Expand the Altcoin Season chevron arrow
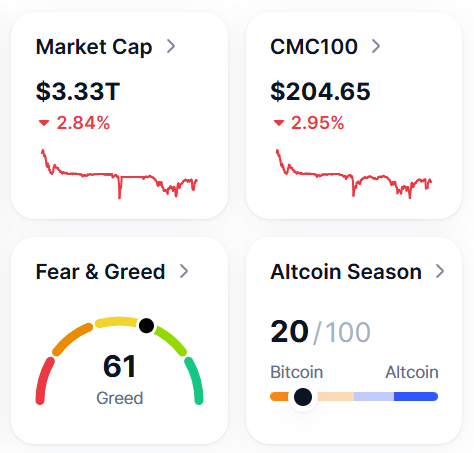Viewport: 474px width, 453px height. pos(440,271)
